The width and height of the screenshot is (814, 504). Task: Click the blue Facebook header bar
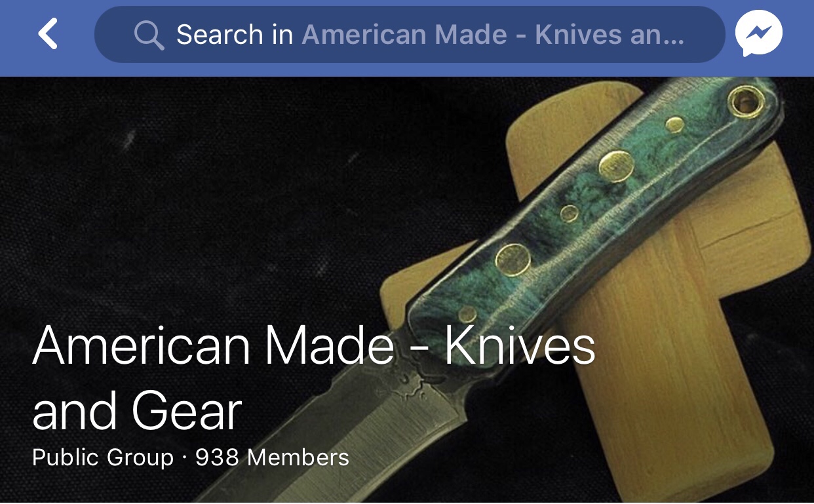pos(407,38)
